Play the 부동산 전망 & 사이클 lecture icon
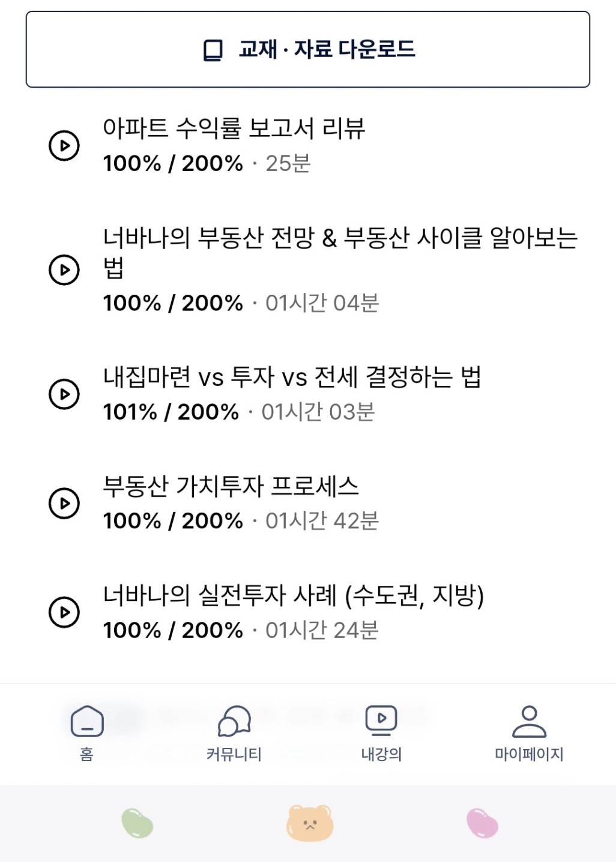The image size is (616, 862). [x=64, y=270]
